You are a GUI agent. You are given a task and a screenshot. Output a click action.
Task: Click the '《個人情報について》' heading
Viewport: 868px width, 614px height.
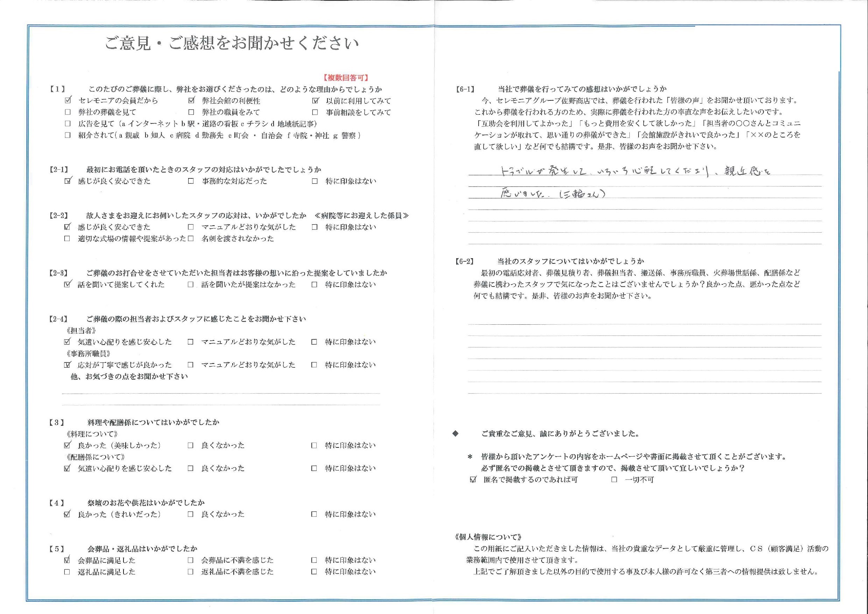(489, 537)
